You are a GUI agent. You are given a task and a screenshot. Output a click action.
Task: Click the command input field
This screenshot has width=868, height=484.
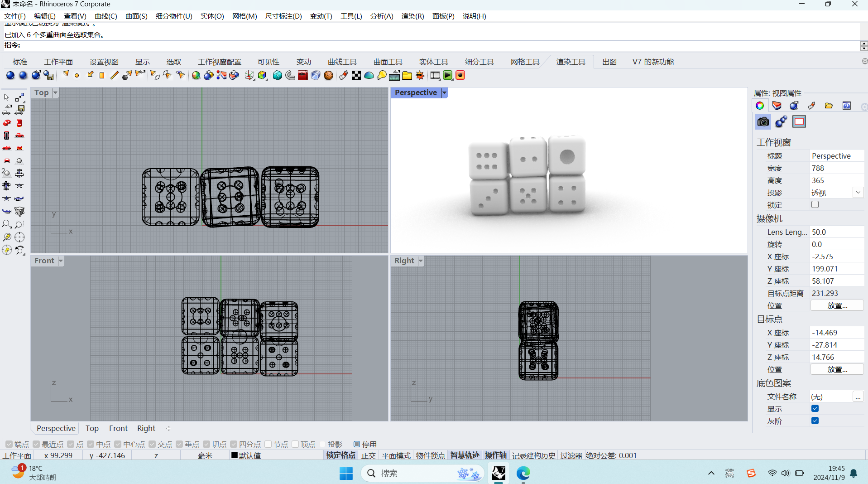pos(439,45)
